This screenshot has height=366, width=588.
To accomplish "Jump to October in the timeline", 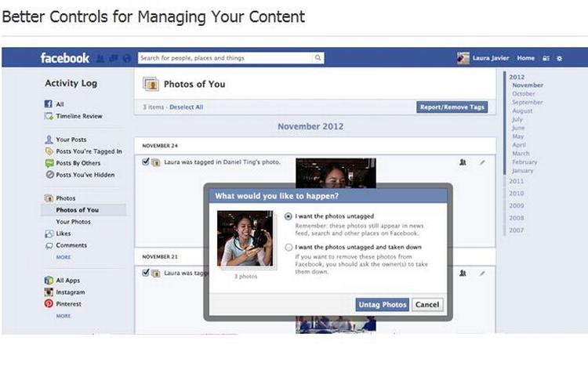I will pyautogui.click(x=523, y=94).
